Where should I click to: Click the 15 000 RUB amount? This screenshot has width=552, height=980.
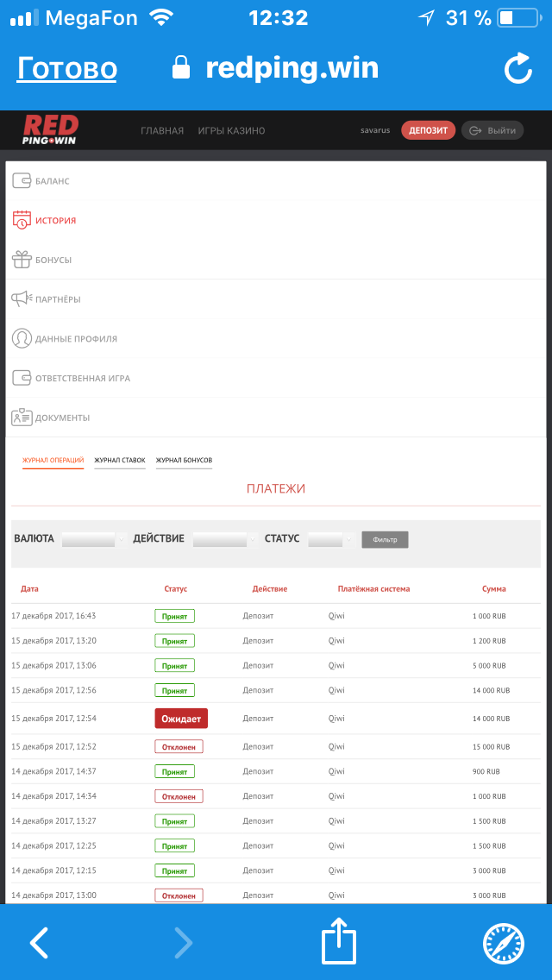pyautogui.click(x=492, y=747)
